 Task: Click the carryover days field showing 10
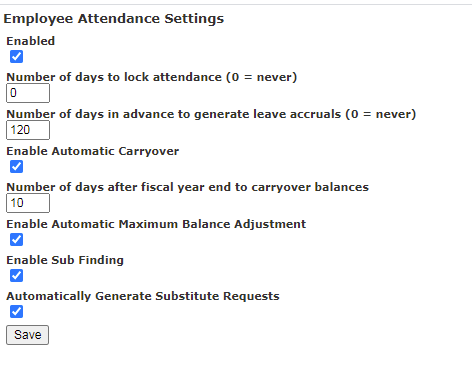pyautogui.click(x=28, y=203)
